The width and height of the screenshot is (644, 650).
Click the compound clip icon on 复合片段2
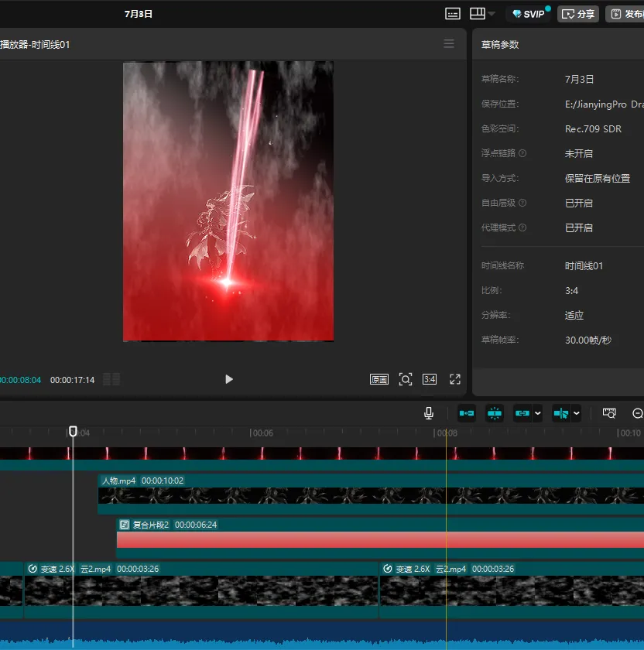pos(125,525)
